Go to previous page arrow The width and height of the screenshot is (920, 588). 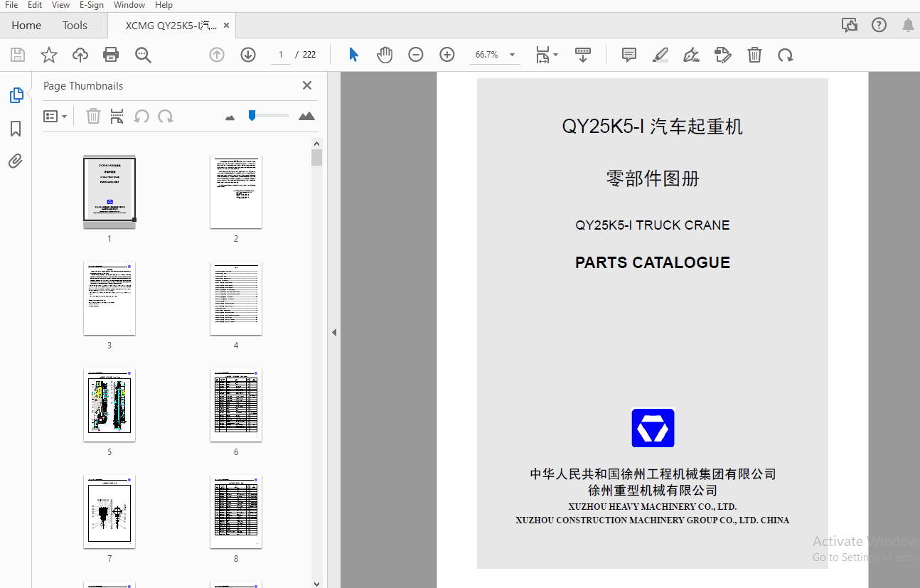(x=217, y=55)
